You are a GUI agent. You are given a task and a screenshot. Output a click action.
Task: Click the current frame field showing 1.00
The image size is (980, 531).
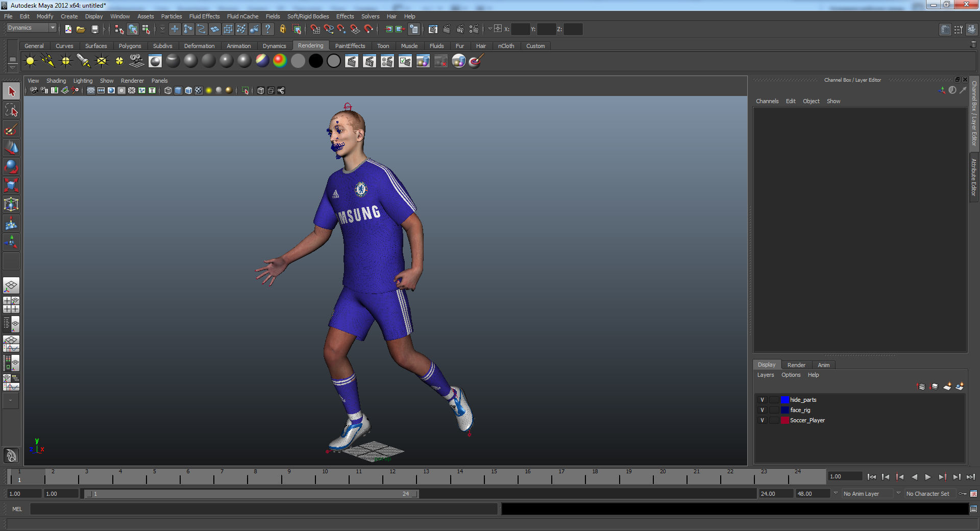845,476
